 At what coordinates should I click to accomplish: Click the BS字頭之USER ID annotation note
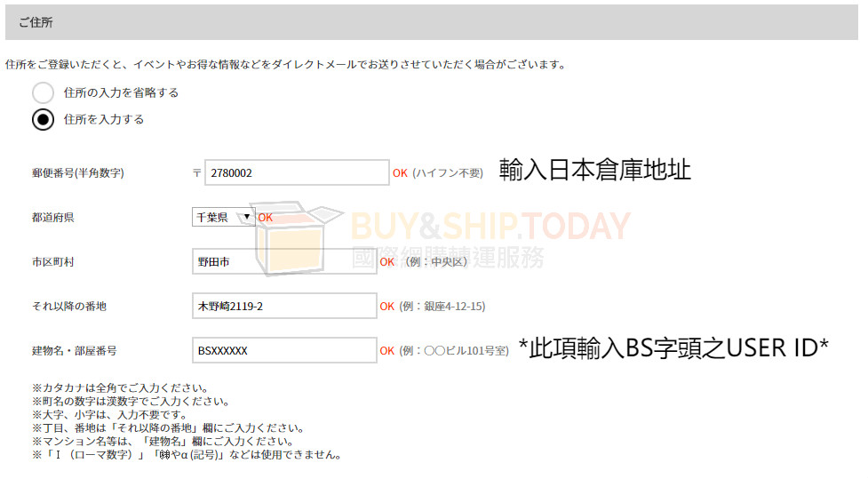point(673,349)
